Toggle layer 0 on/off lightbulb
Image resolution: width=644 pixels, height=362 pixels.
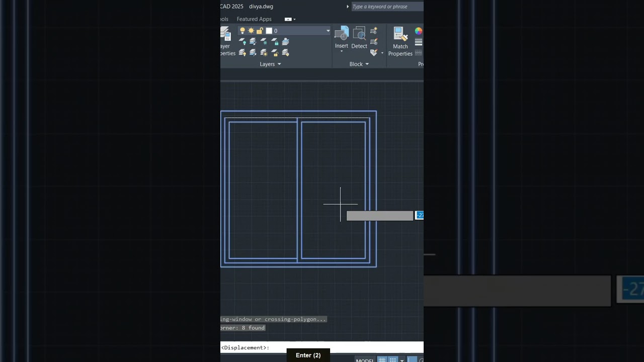click(x=242, y=31)
